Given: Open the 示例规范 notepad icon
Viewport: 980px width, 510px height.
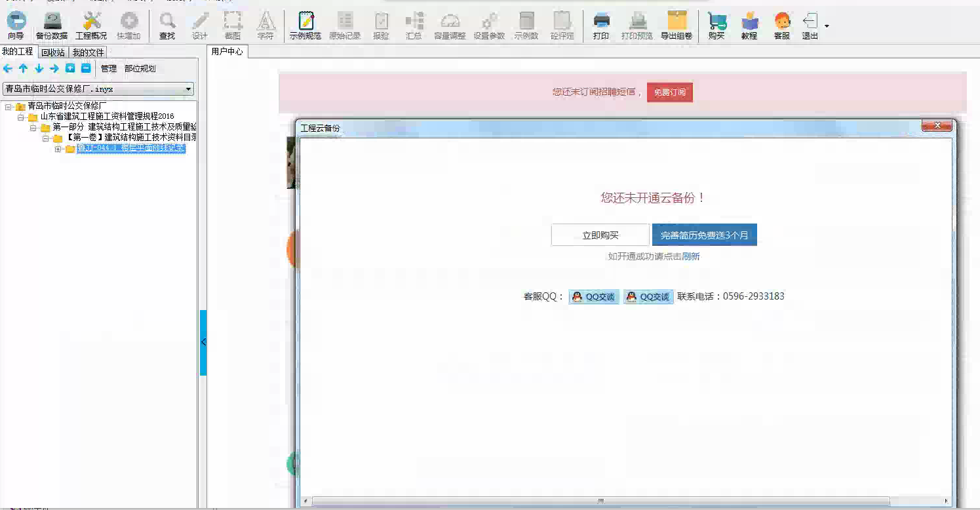Looking at the screenshot, I should click(x=305, y=26).
